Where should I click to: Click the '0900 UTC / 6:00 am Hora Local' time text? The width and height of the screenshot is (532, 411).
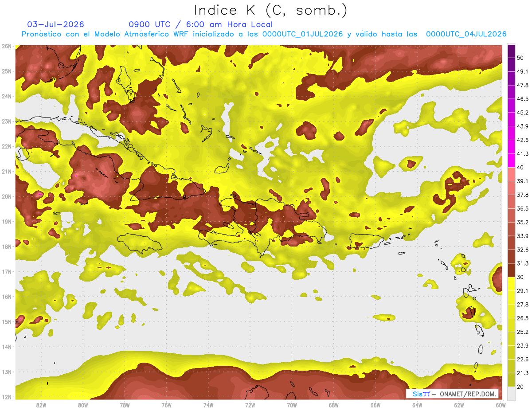tap(200, 24)
